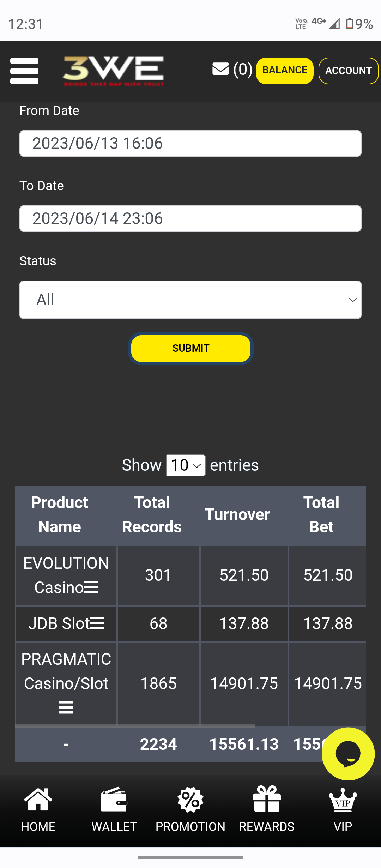Expand PRAGMATIC Casino/Slot details icon
381x868 pixels.
[x=66, y=707]
